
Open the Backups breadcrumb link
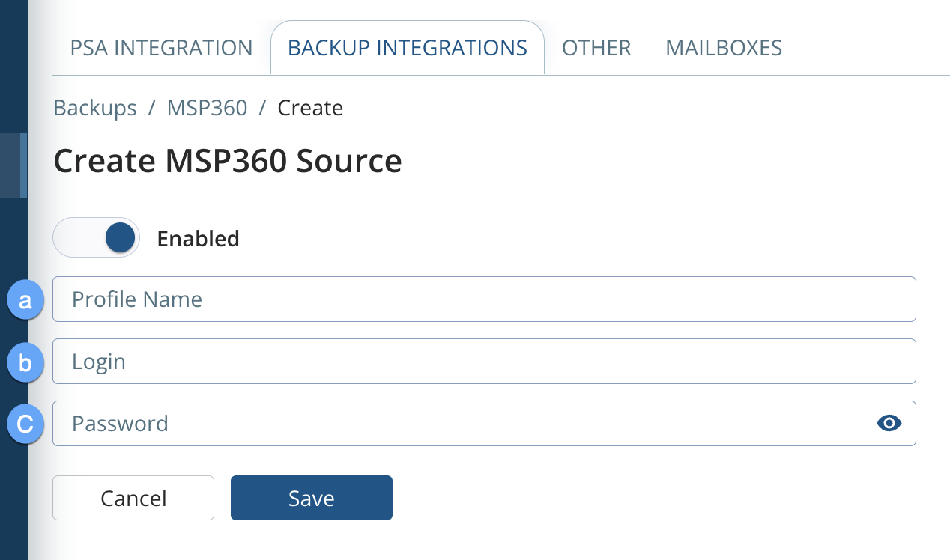pos(94,108)
